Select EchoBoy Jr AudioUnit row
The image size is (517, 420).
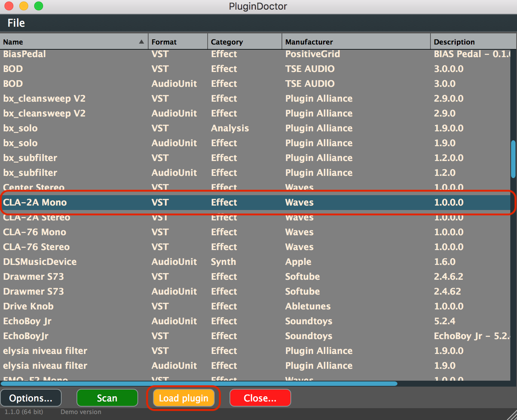[255, 321]
